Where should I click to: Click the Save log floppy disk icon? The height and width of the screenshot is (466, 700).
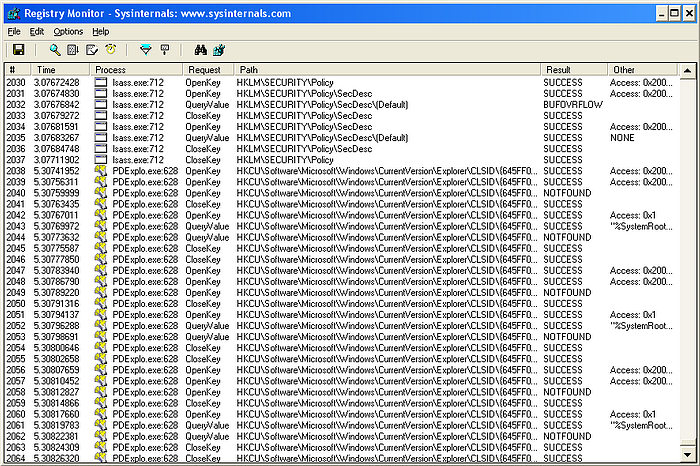[x=18, y=50]
